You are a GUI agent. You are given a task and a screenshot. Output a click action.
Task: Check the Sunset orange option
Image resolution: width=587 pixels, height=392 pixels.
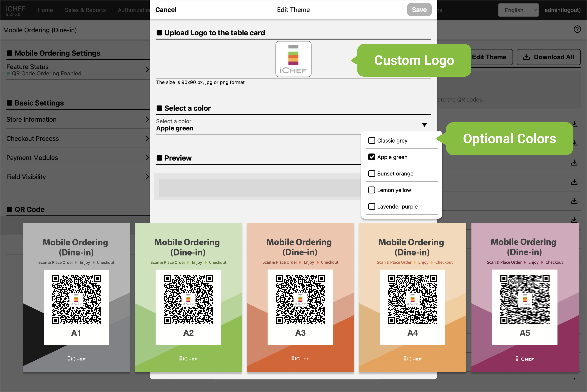tap(371, 174)
